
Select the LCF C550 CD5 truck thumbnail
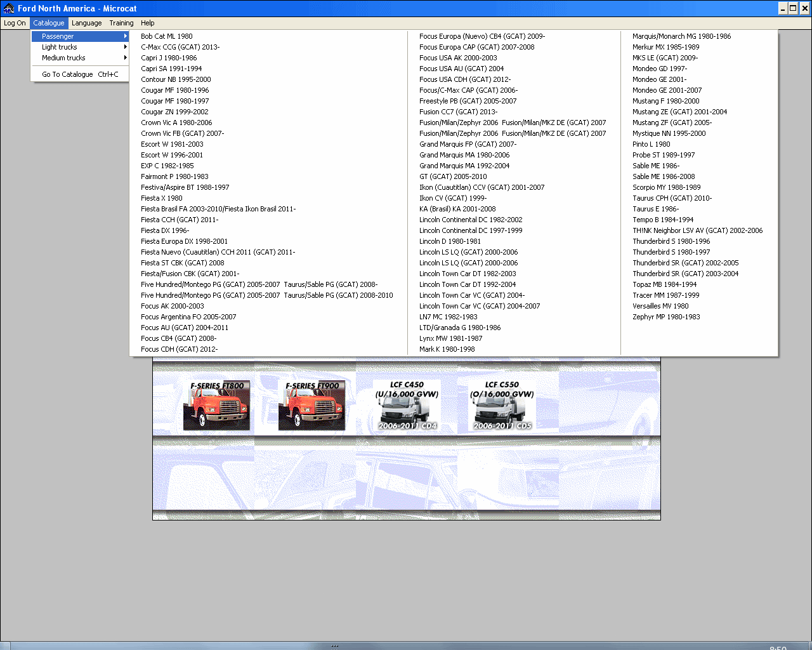pos(502,406)
